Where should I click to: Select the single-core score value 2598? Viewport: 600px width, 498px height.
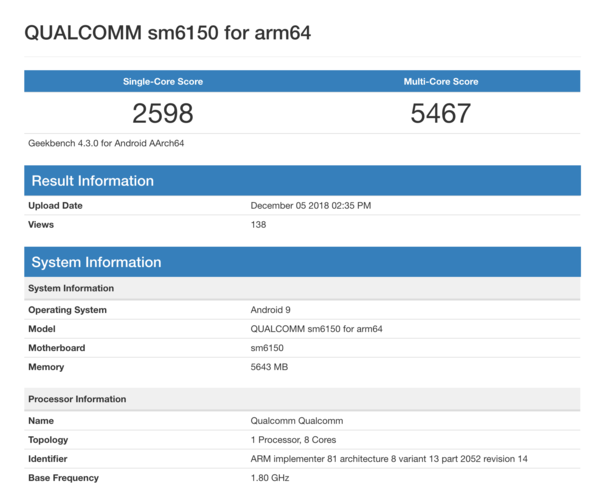[x=163, y=113]
